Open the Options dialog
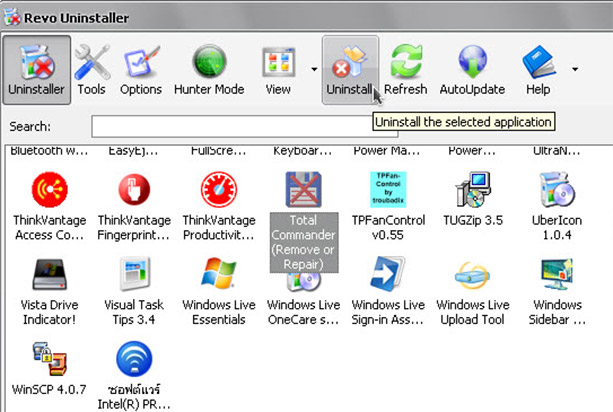The height and width of the screenshot is (412, 613). [x=141, y=70]
